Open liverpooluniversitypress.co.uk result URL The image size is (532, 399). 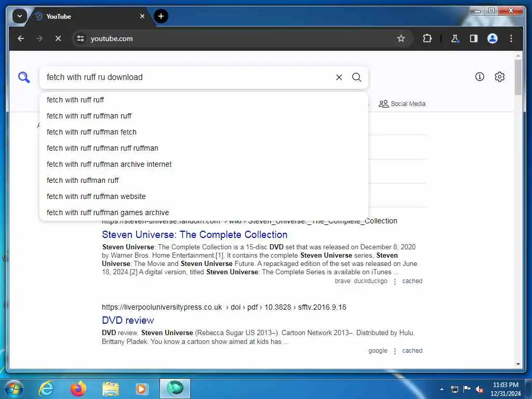pyautogui.click(x=224, y=307)
